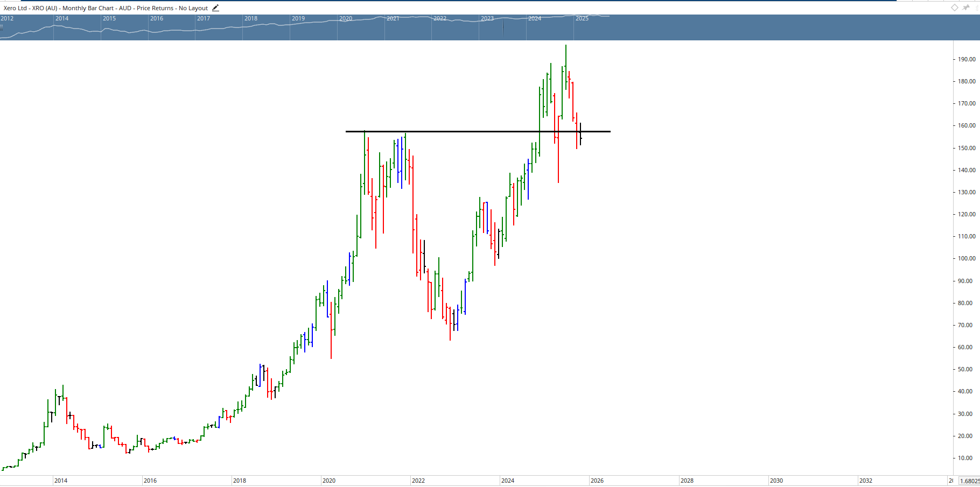Click 2017 in the overview navigator strip
The image size is (980, 487).
click(x=204, y=18)
